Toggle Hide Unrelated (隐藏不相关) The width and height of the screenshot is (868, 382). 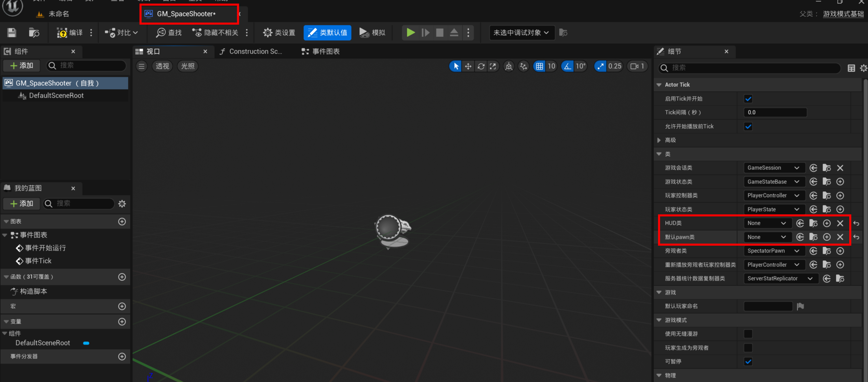click(x=215, y=32)
